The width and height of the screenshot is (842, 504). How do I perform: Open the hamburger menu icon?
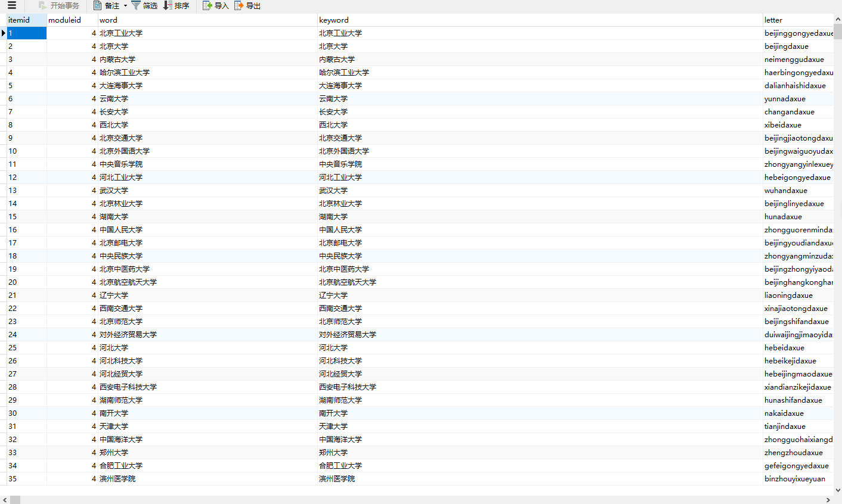[x=12, y=5]
